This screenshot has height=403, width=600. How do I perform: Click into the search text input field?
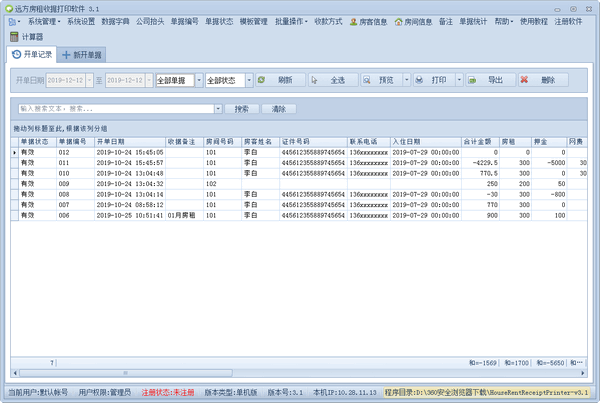[113, 109]
